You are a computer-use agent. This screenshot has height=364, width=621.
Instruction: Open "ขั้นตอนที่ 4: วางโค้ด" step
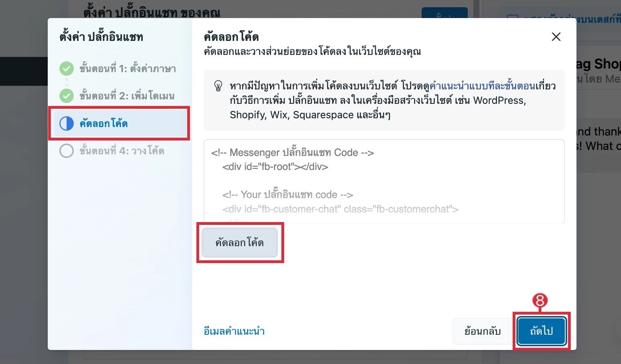(x=120, y=151)
